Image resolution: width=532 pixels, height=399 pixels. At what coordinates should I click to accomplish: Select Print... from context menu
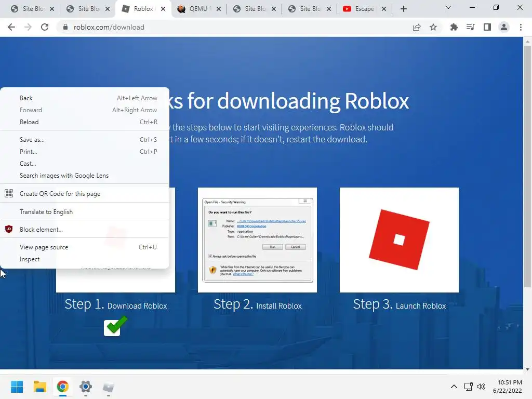click(x=85, y=152)
